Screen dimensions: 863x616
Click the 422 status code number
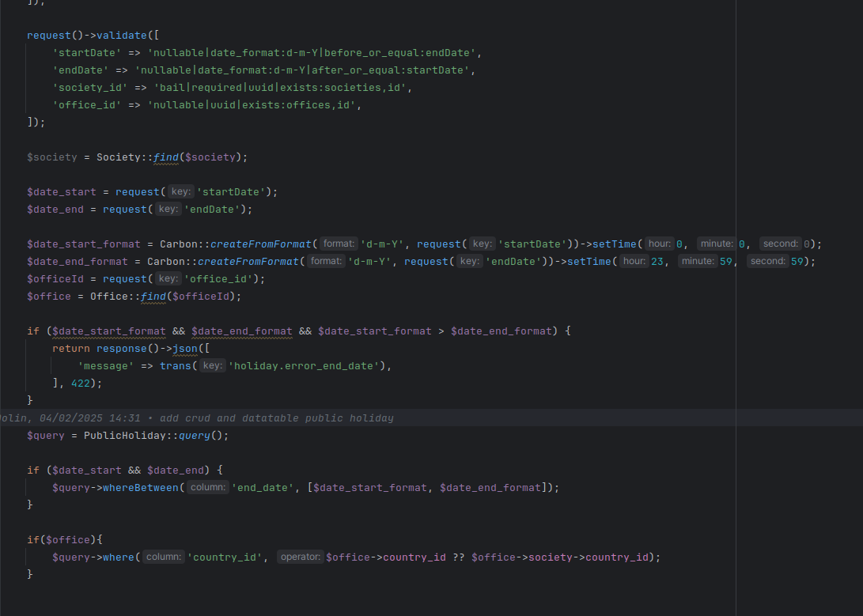pos(81,384)
